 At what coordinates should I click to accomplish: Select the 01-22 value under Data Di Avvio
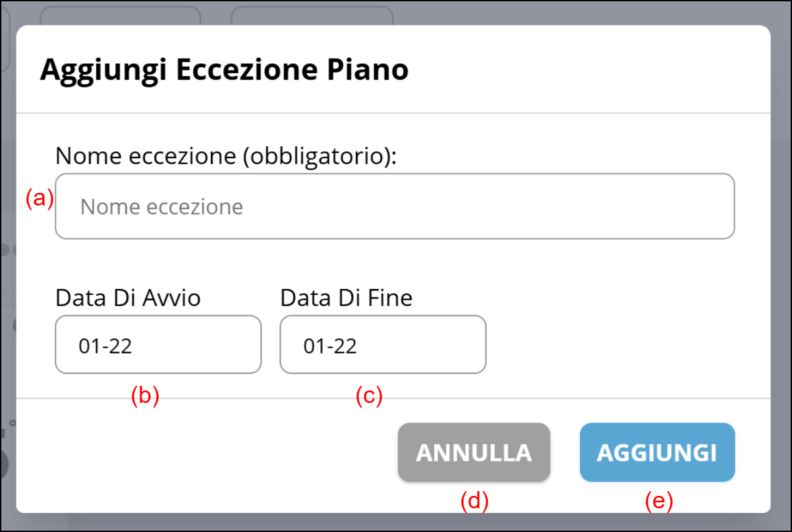coord(105,346)
